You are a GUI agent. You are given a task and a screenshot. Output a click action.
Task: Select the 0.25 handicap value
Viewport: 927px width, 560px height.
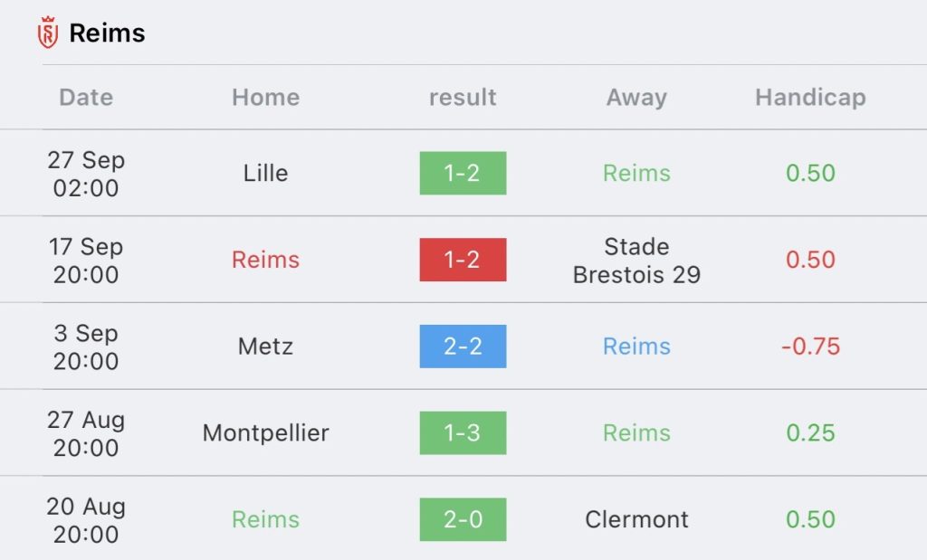[x=810, y=432]
